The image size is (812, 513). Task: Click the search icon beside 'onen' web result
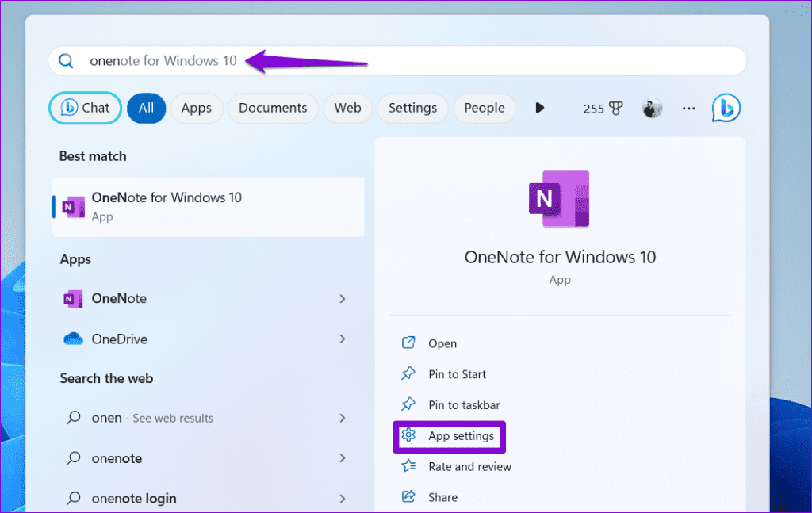tap(74, 417)
